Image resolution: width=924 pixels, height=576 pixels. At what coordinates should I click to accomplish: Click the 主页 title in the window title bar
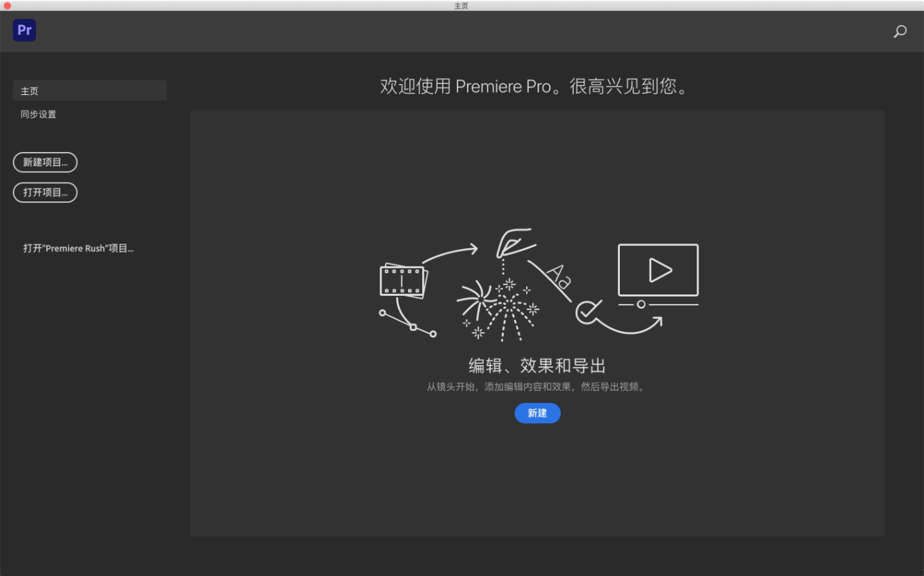tap(461, 5)
